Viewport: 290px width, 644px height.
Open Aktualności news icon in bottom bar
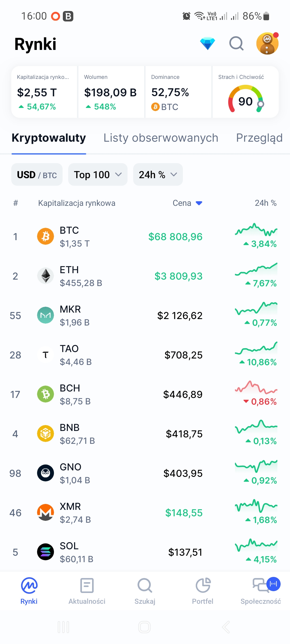87,586
